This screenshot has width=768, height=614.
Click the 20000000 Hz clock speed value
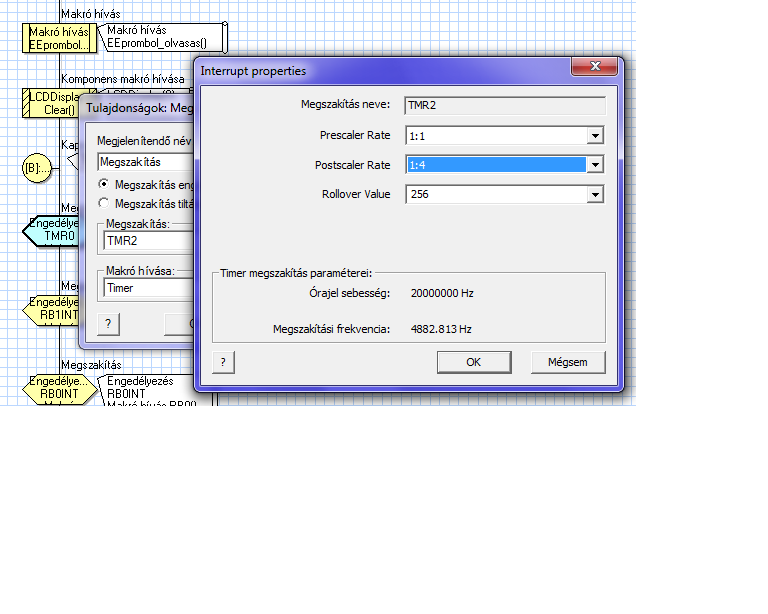[x=442, y=293]
